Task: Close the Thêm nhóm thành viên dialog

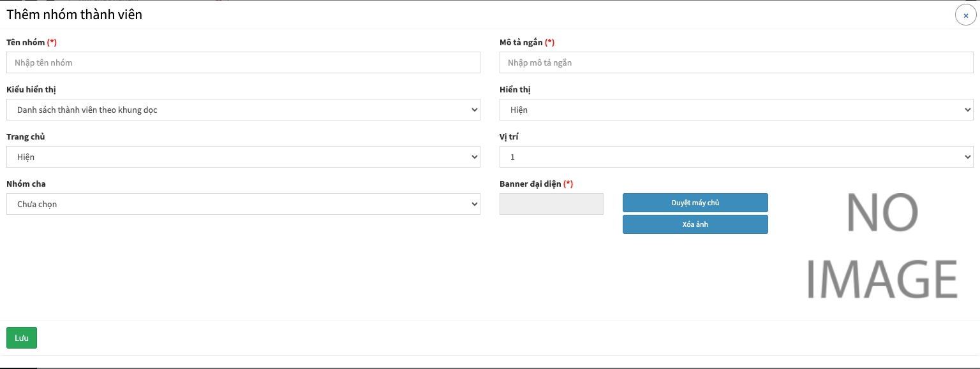Action: point(965,15)
